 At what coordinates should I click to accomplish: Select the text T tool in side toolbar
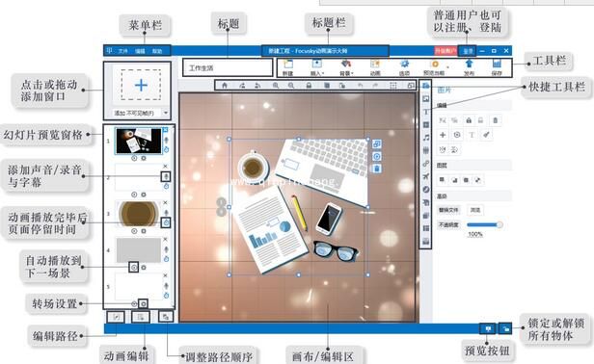426,112
